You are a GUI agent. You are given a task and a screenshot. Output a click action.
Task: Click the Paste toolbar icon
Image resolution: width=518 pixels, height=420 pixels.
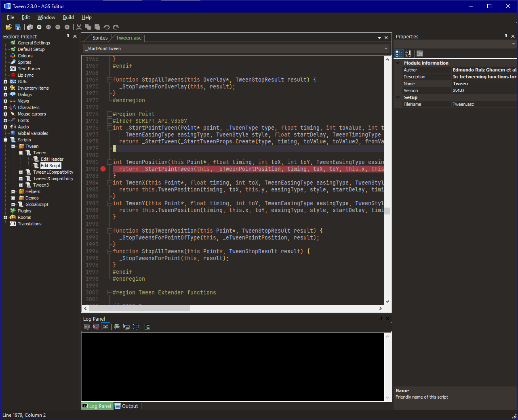point(97,27)
